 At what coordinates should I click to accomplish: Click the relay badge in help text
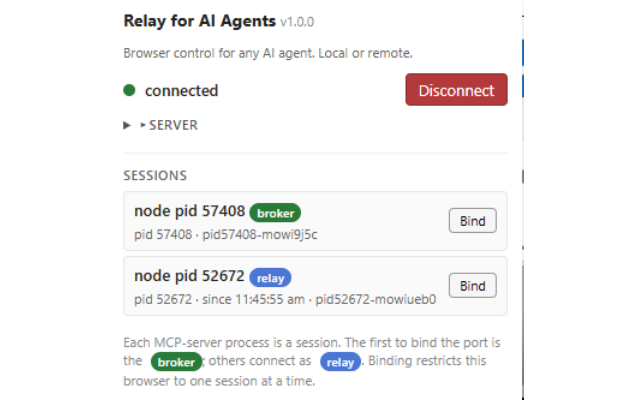click(x=340, y=362)
